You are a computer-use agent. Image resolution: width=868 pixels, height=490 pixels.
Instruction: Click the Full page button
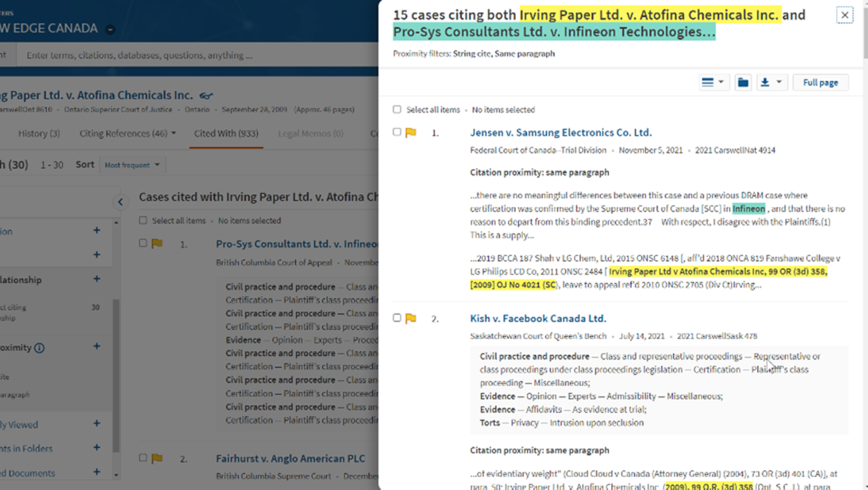[x=820, y=83]
